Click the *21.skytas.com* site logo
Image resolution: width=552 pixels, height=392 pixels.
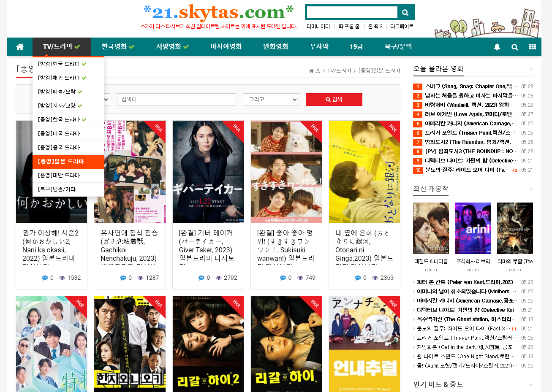pos(218,12)
